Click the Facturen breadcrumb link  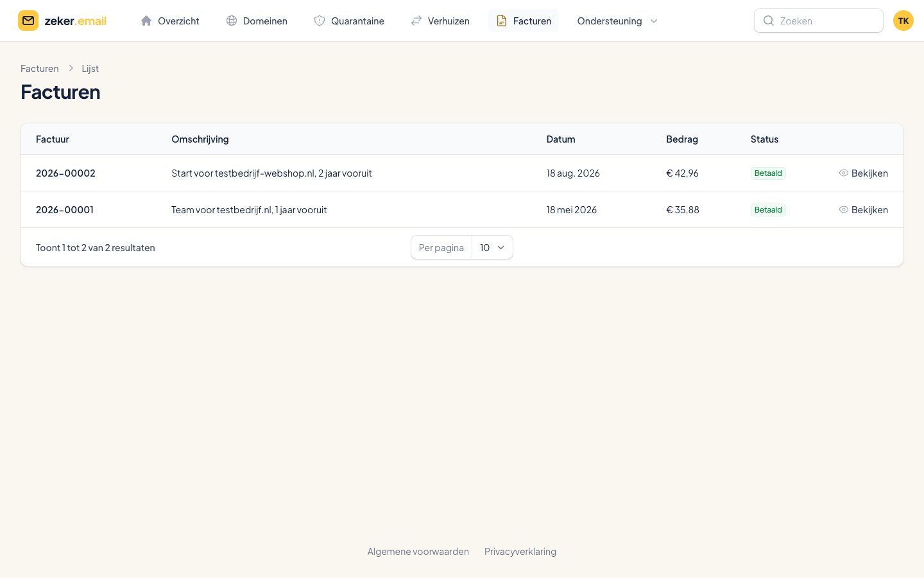click(40, 68)
